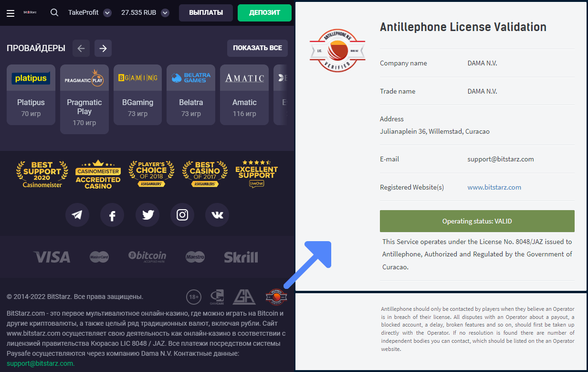Click the green ДЕПОЗИТ button

point(264,13)
